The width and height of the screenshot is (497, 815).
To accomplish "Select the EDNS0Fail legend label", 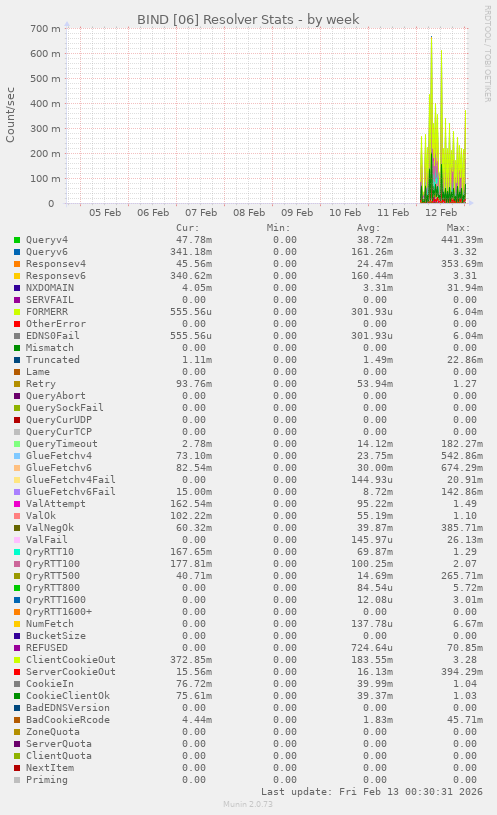I will pyautogui.click(x=53, y=336).
